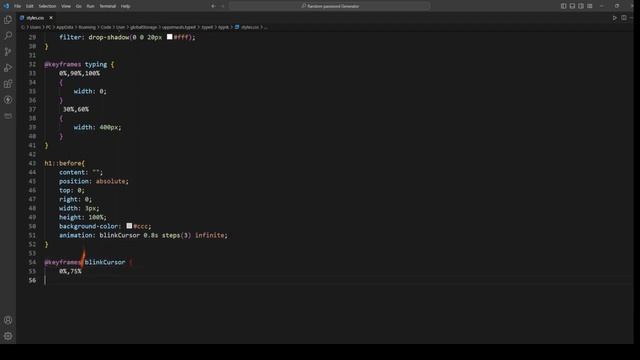Expand the globalStorage breadcrumb segment

pos(143,27)
